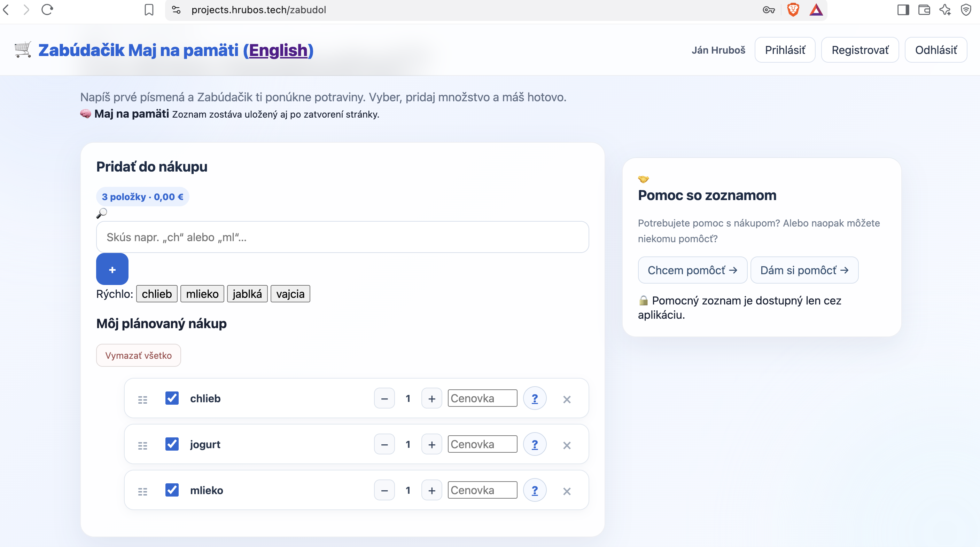This screenshot has width=980, height=547.
Task: Click the Odhlásiť button
Action: click(x=936, y=50)
